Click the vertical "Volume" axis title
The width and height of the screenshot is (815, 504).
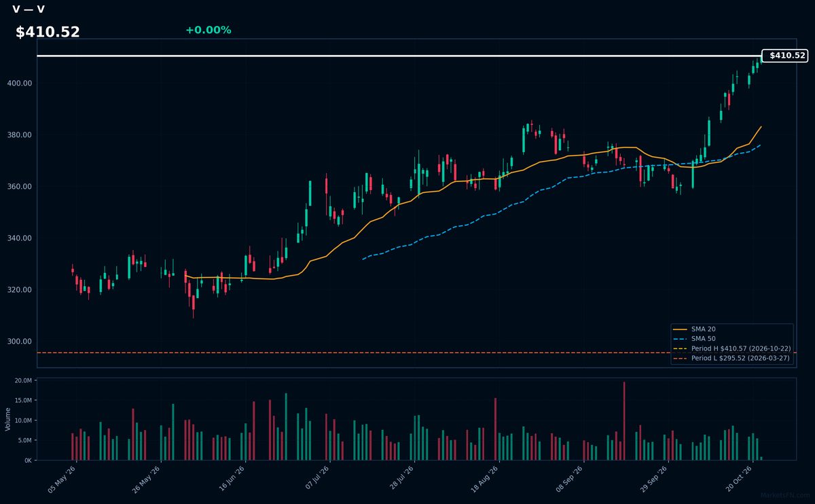(x=8, y=419)
